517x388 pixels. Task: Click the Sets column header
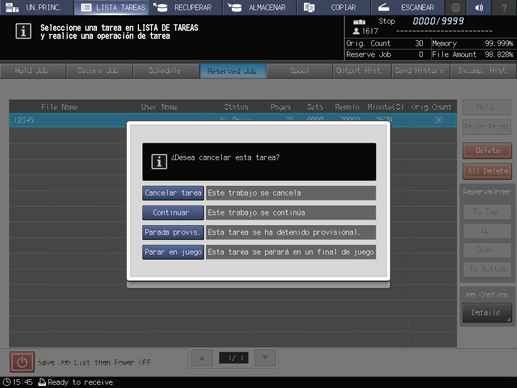(315, 107)
